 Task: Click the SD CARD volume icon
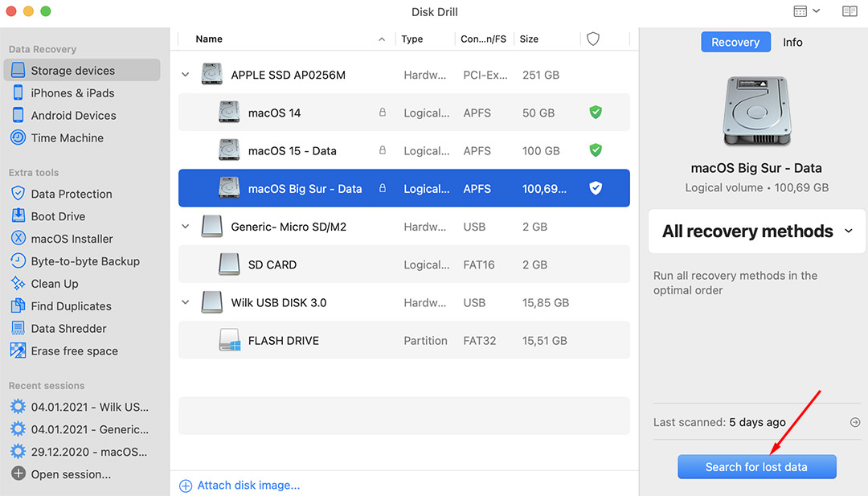(x=229, y=264)
